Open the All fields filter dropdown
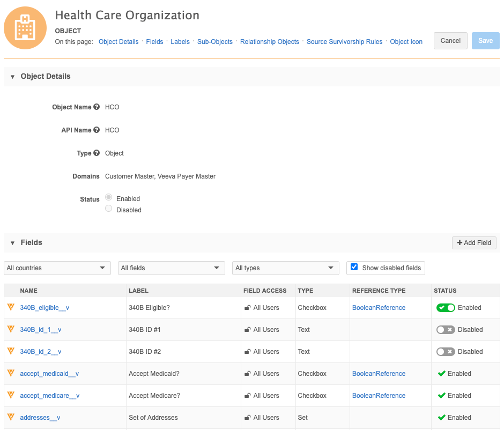The width and height of the screenshot is (504, 430). click(x=171, y=268)
